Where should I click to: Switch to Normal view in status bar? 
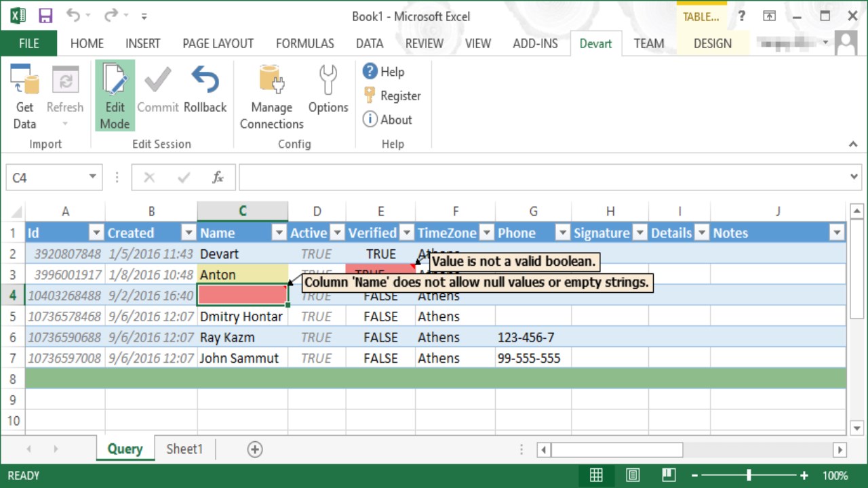596,475
